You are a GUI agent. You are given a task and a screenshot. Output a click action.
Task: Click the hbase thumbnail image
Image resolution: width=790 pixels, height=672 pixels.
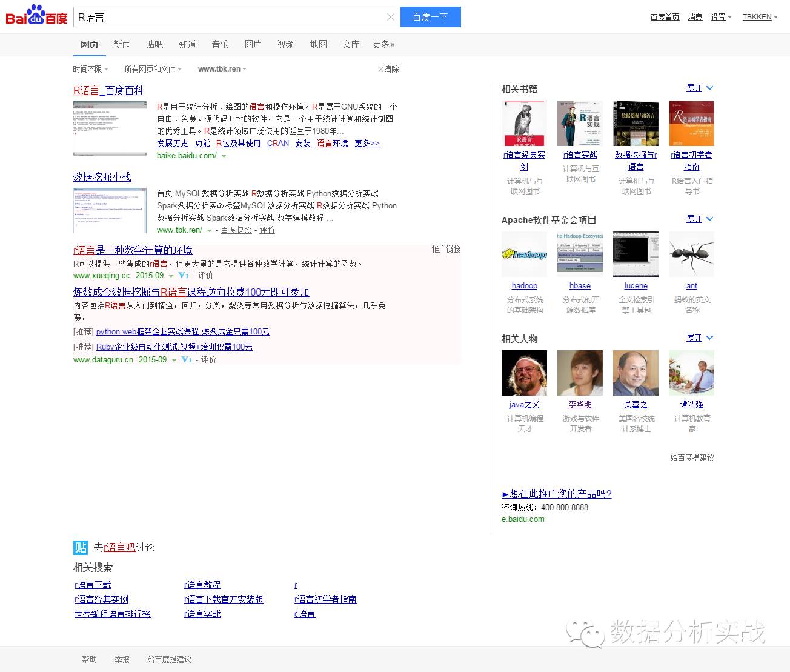pyautogui.click(x=580, y=254)
